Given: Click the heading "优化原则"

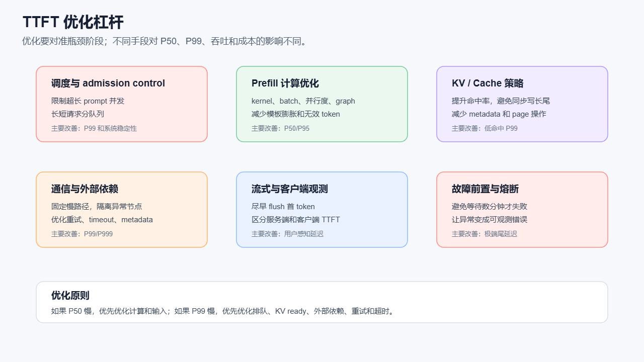Looking at the screenshot, I should 70,296.
